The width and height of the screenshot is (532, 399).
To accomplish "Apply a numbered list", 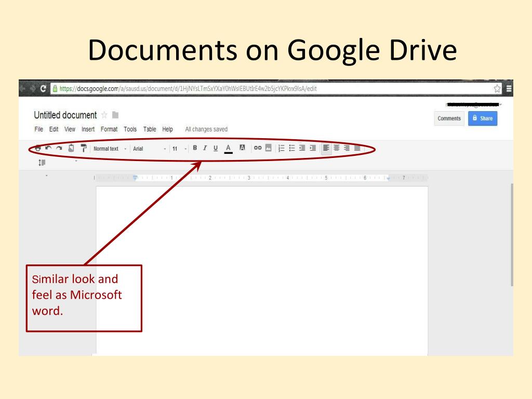I will (x=281, y=148).
